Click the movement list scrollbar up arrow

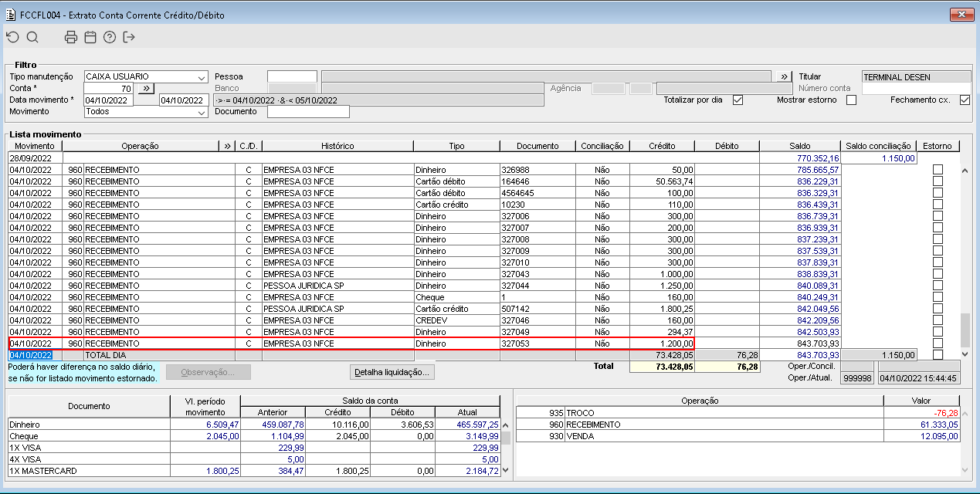pos(965,170)
